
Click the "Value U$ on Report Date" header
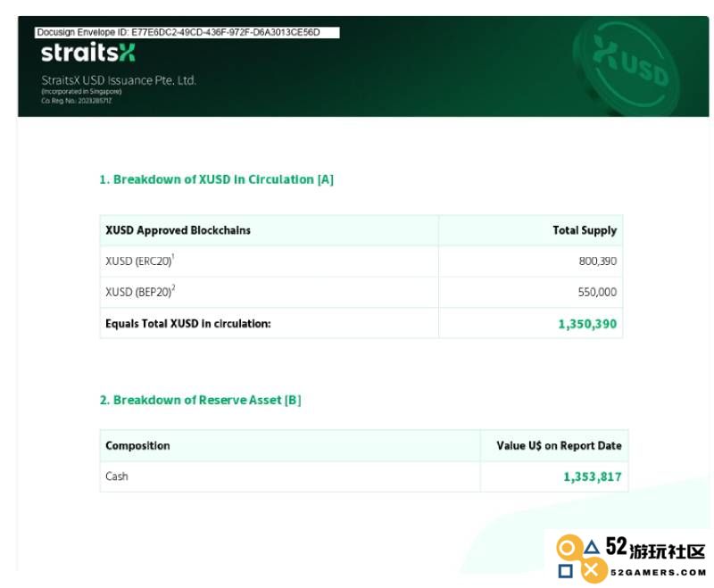point(560,445)
